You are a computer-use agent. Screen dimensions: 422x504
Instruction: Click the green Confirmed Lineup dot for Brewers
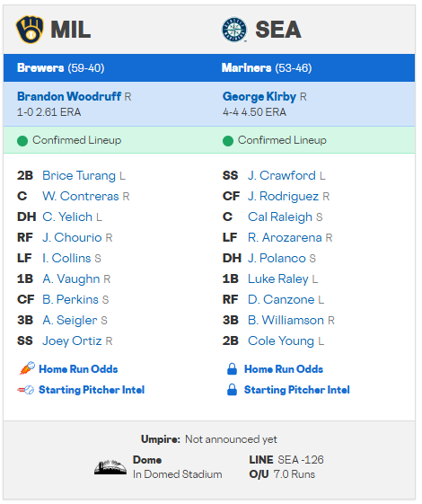point(22,141)
